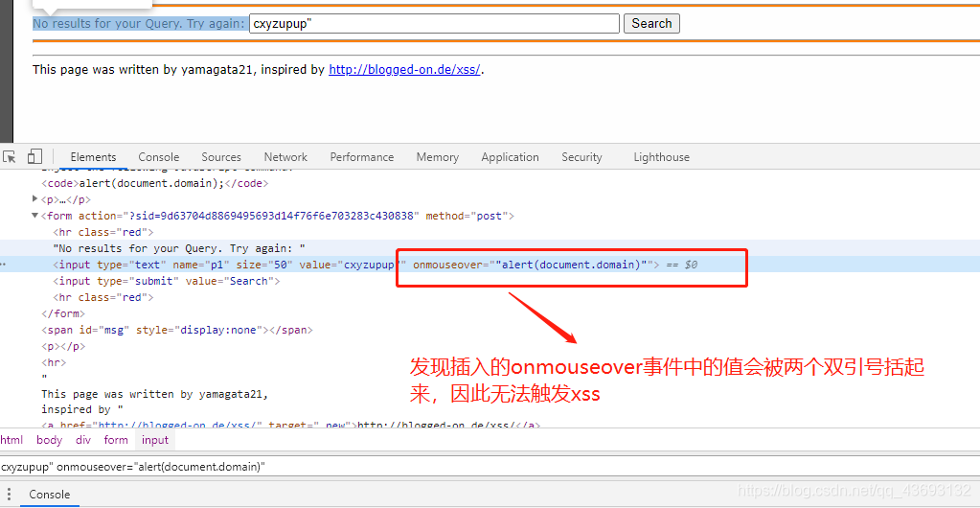Viewport: 980px width, 508px height.
Task: Select the input type text p1 node
Action: [x=356, y=265]
